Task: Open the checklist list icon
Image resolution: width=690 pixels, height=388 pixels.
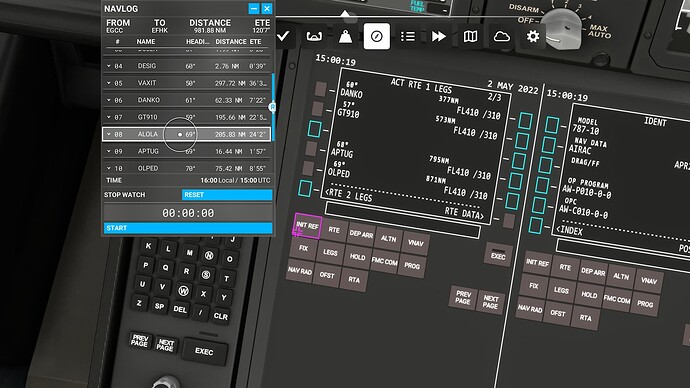Action: click(407, 37)
